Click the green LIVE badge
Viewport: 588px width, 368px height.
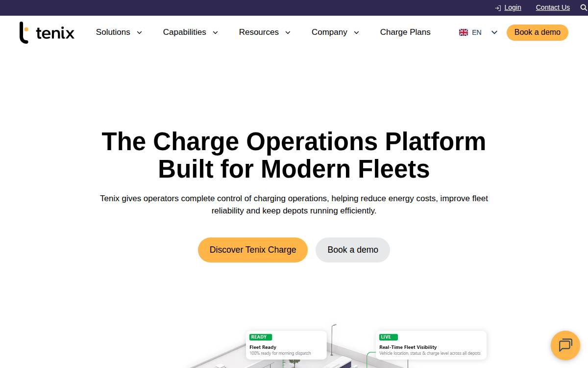click(x=389, y=337)
